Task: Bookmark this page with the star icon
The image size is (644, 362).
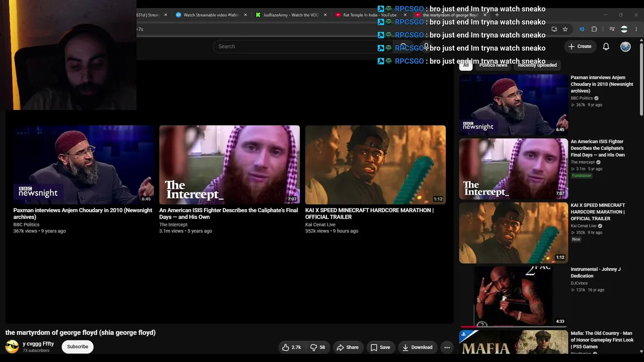Action: (565, 29)
